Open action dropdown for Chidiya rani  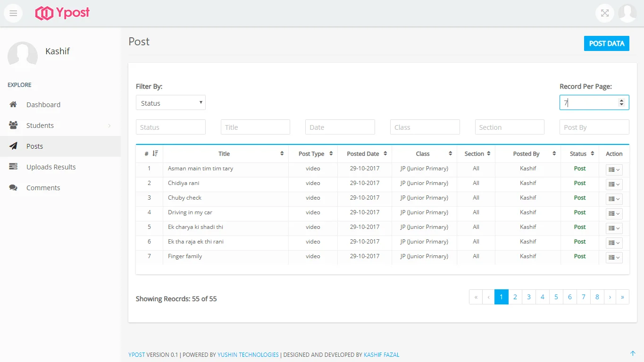tap(614, 185)
